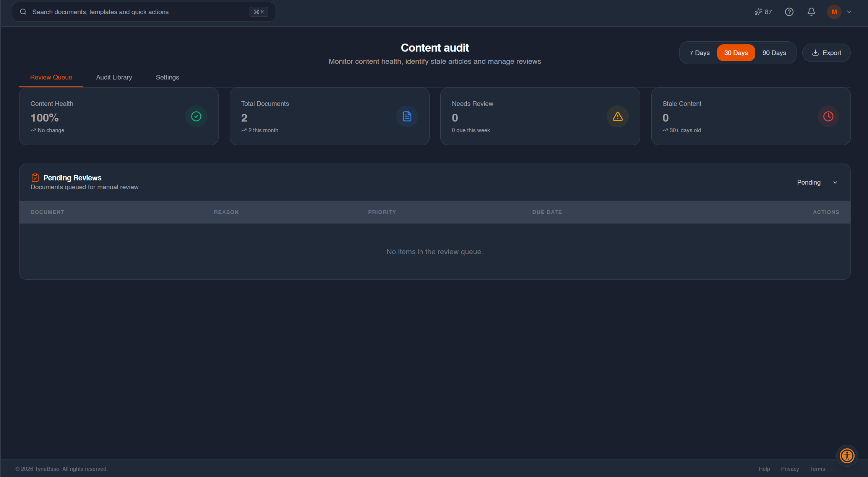Open the Privacy footer link
This screenshot has width=868, height=477.
coord(790,469)
